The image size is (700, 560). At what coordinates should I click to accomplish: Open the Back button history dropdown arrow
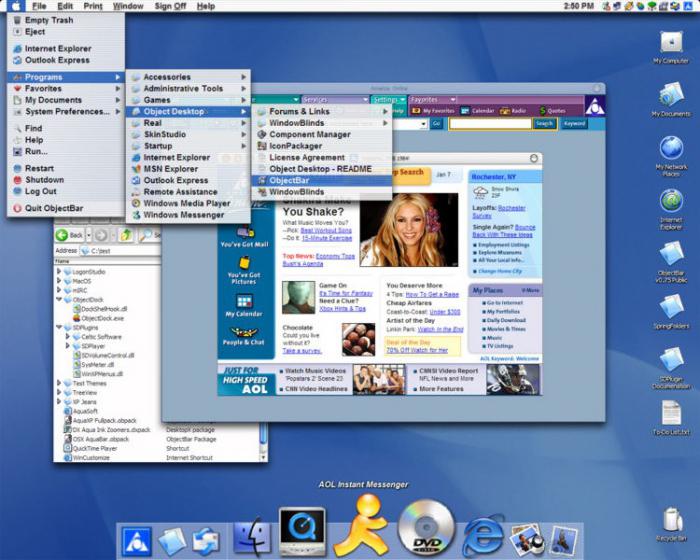coord(88,235)
